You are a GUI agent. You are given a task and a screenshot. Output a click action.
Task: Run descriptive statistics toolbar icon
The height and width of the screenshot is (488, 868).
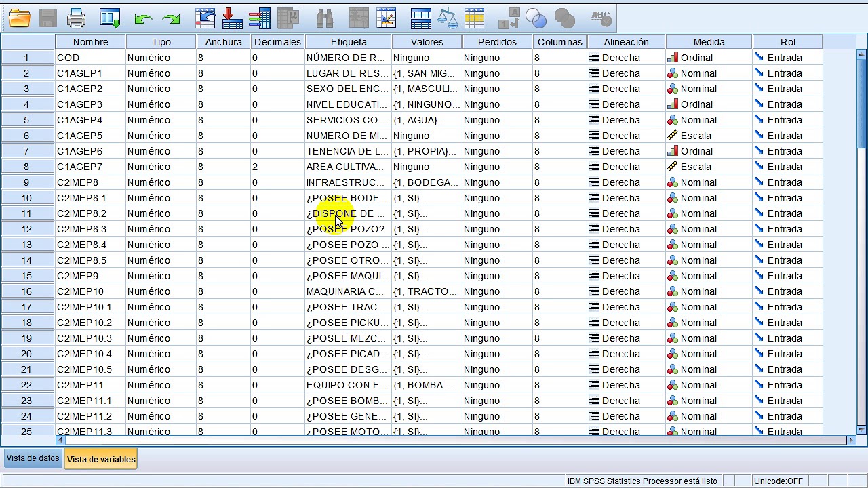tap(288, 18)
